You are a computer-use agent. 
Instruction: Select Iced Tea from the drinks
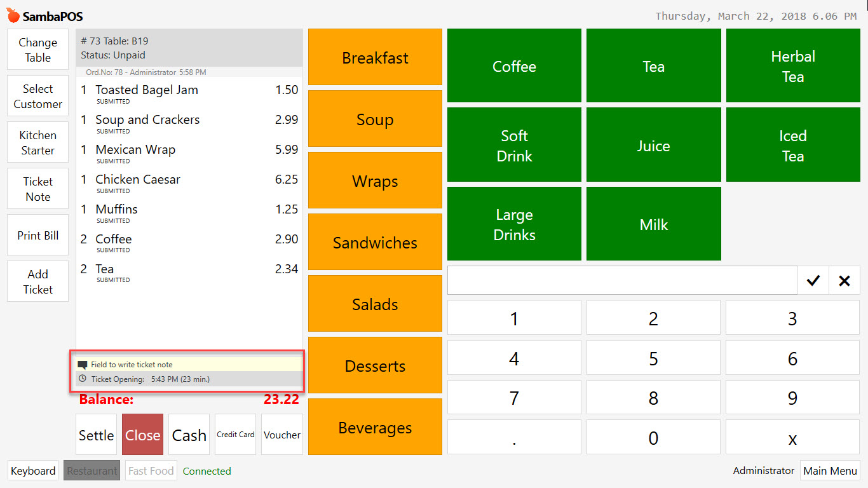792,144
